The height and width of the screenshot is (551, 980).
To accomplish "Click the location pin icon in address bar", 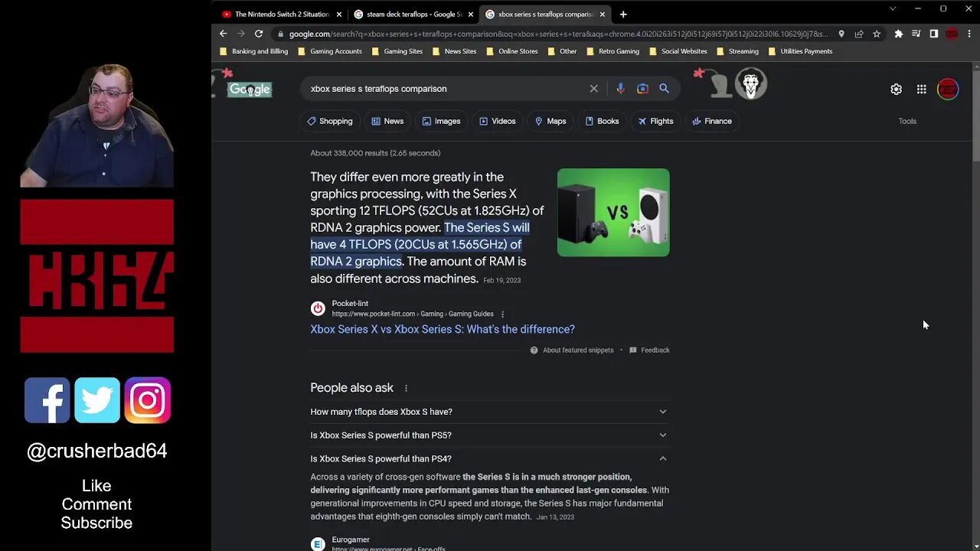I will [x=841, y=34].
